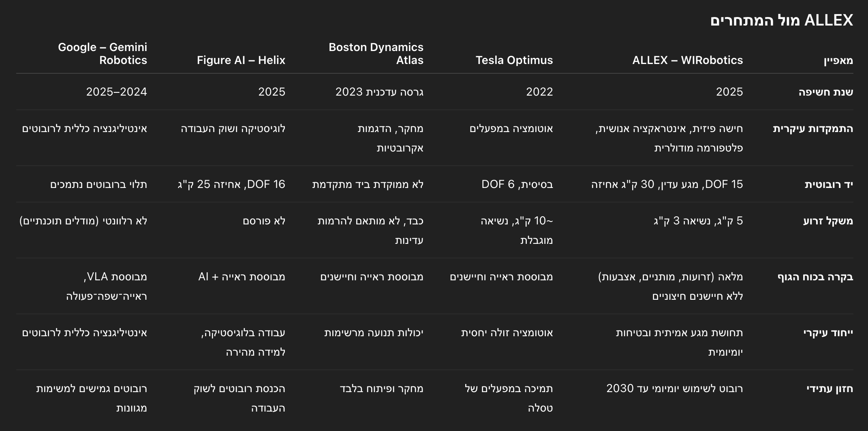Click the 'לא פורסם' cell
Viewport: 868px width, 431px height.
pos(264,221)
